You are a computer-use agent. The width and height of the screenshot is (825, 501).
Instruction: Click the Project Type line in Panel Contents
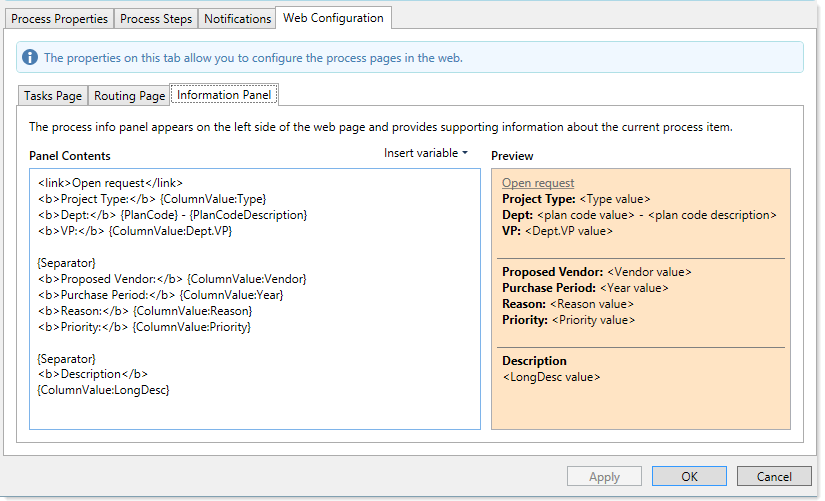pyautogui.click(x=152, y=199)
